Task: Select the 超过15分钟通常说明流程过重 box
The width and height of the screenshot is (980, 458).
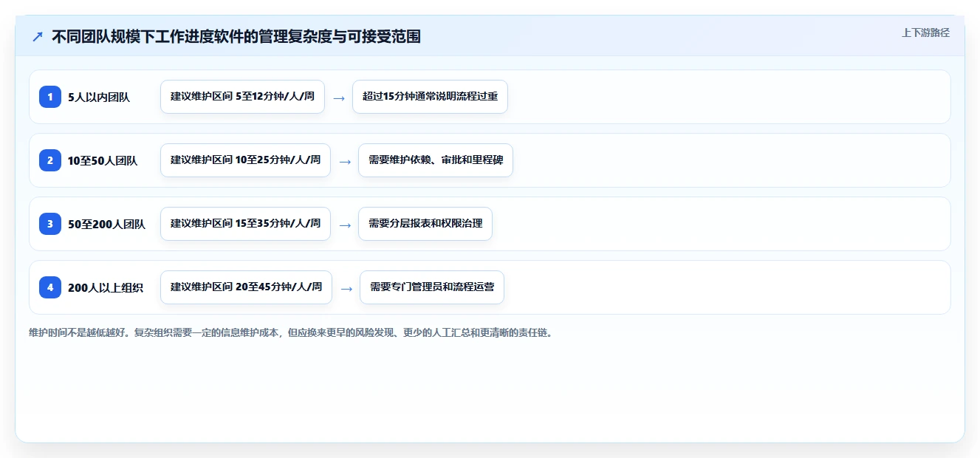Action: (430, 97)
